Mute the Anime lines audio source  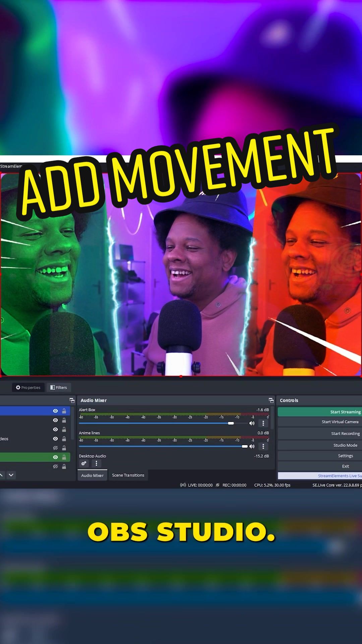(252, 446)
